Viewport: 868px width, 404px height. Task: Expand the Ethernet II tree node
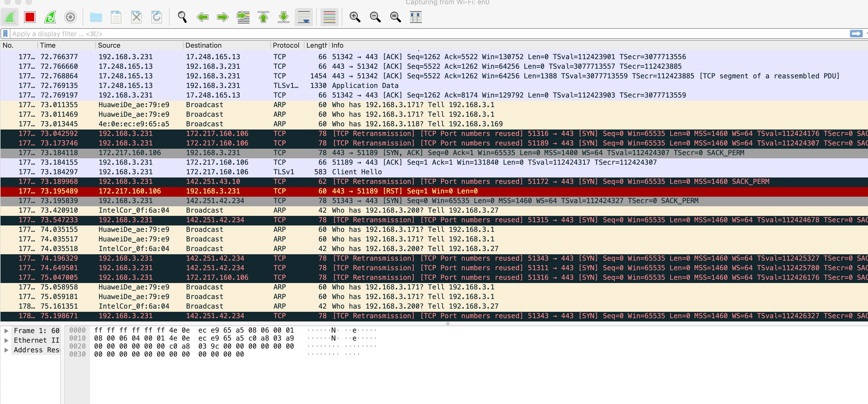tap(6, 340)
